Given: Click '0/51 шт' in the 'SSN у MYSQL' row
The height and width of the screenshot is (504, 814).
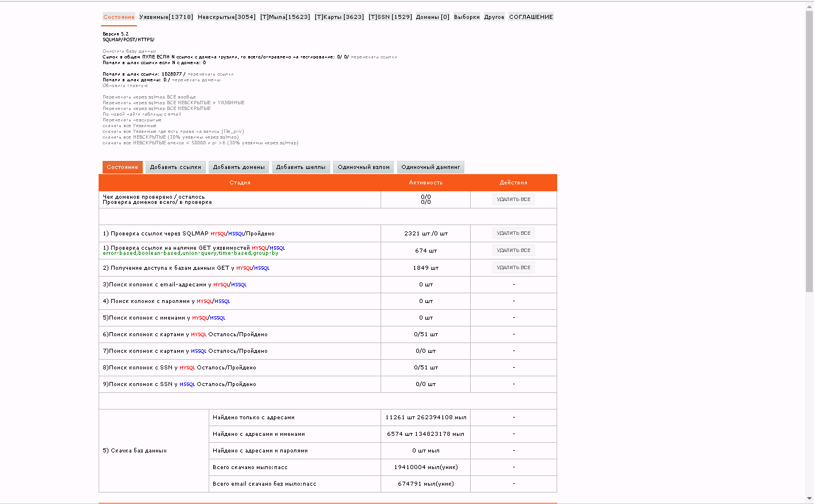Looking at the screenshot, I should (426, 368).
